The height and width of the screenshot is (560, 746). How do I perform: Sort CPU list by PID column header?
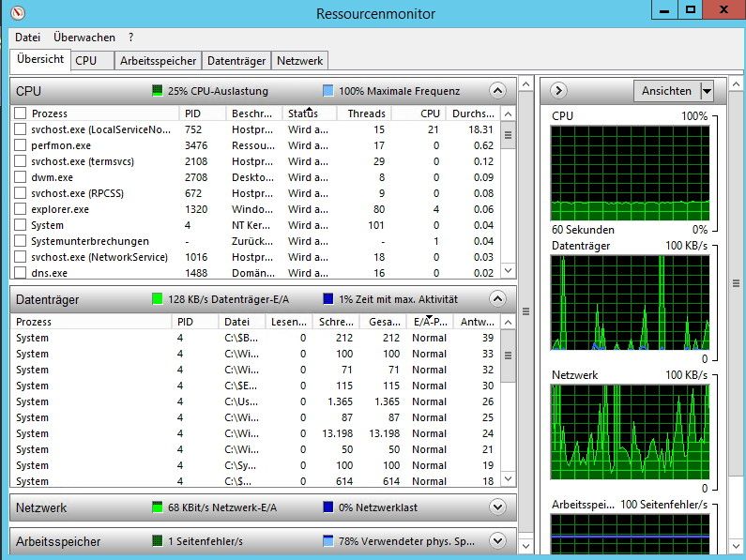pos(202,114)
